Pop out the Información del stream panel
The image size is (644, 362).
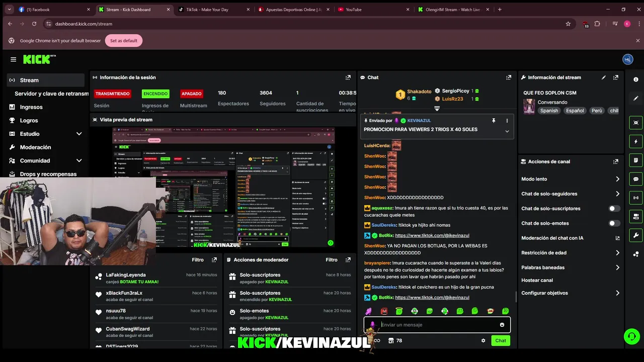click(616, 77)
